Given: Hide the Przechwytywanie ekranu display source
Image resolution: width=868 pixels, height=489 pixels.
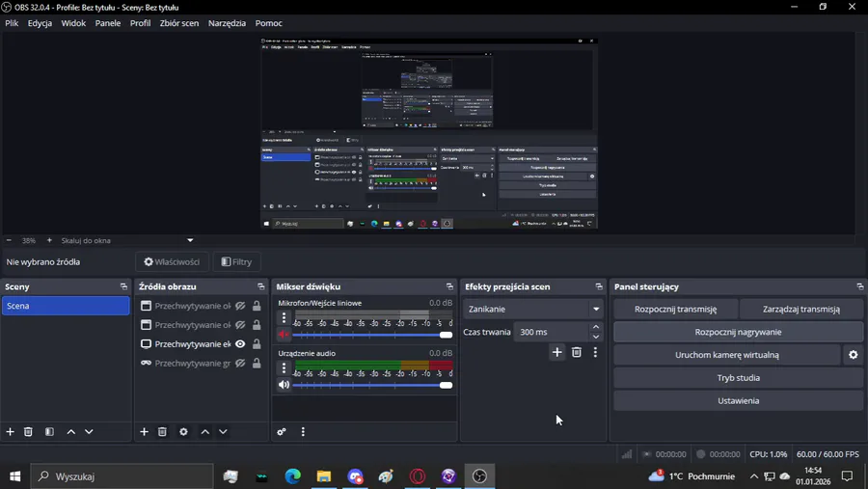Looking at the screenshot, I should click(x=240, y=344).
